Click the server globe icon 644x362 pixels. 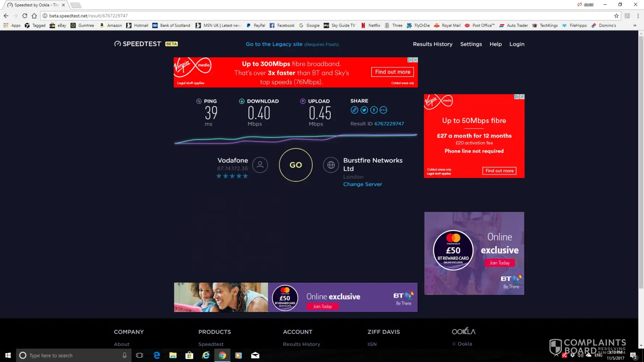click(331, 165)
